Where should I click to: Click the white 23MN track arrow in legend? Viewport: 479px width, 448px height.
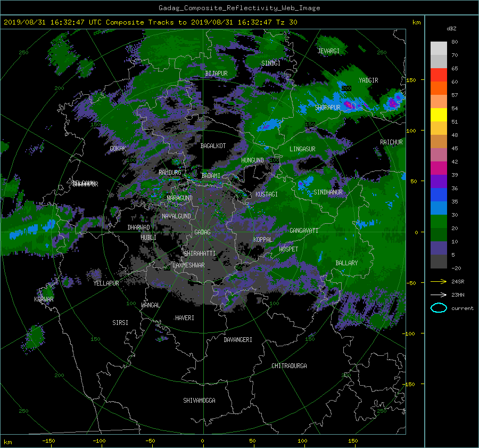click(439, 295)
